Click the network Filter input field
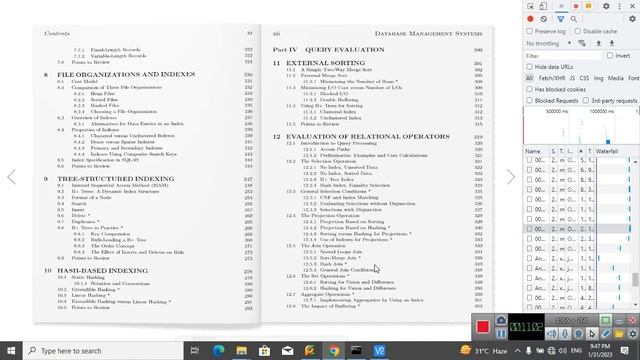The width and height of the screenshot is (640, 360). pos(563,56)
